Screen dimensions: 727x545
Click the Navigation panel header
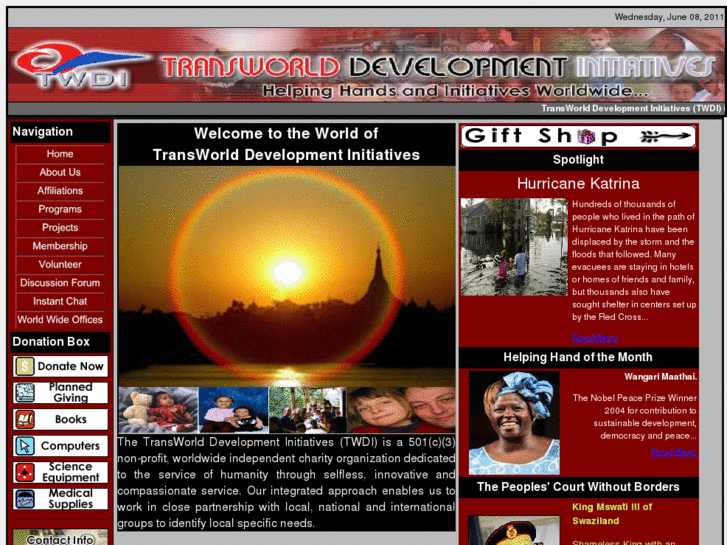[x=60, y=132]
